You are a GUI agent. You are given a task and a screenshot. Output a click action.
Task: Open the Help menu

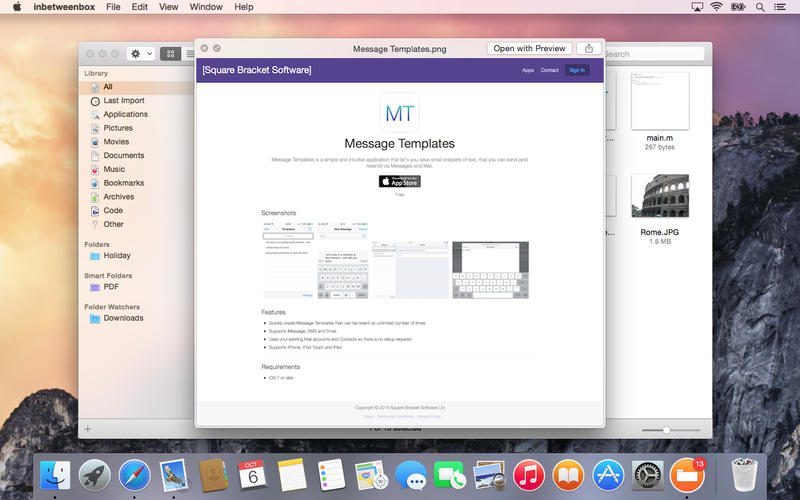[244, 7]
